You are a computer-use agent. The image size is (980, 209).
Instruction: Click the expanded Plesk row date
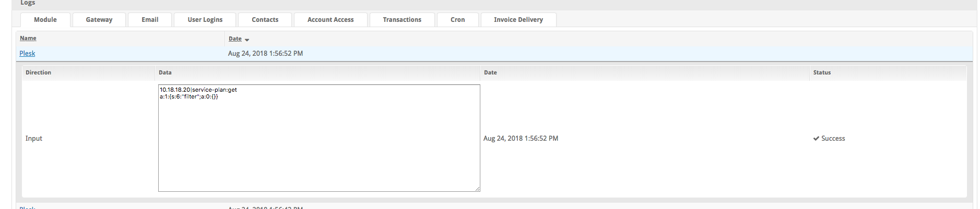[x=265, y=53]
